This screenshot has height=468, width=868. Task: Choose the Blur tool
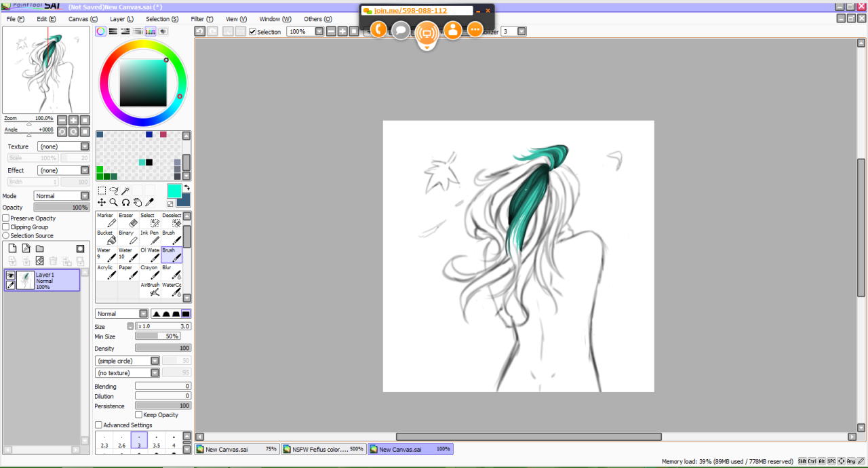coord(172,272)
